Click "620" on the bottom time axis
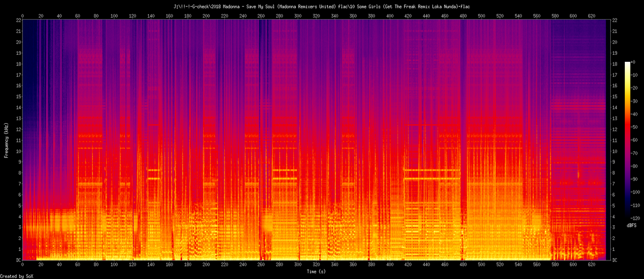Image resolution: width=644 pixels, height=279 pixels. pyautogui.click(x=592, y=265)
